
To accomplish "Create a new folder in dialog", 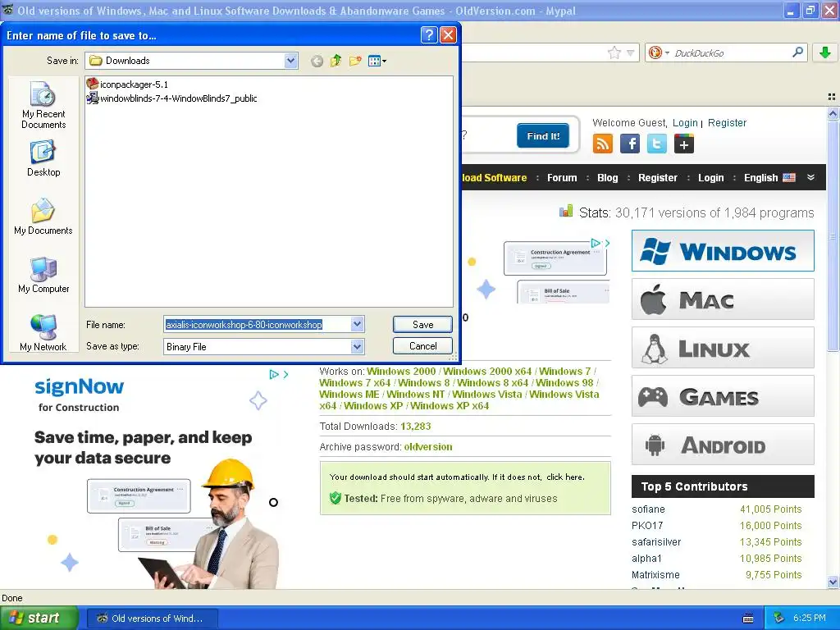I will point(354,61).
